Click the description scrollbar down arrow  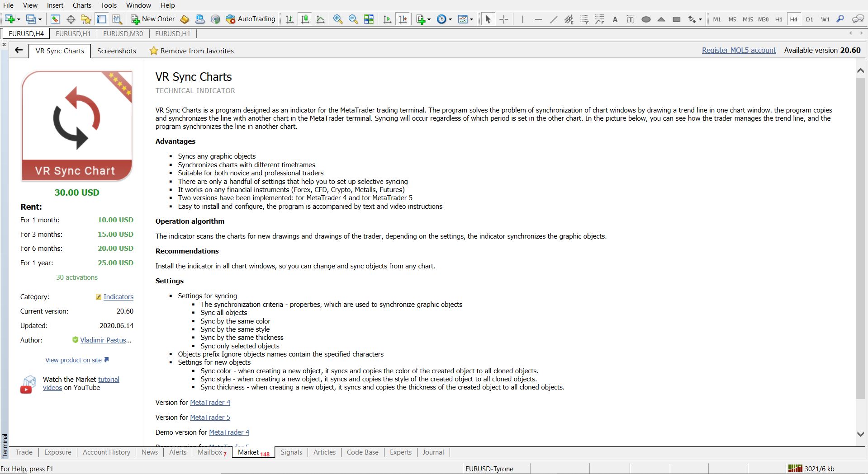click(x=861, y=434)
